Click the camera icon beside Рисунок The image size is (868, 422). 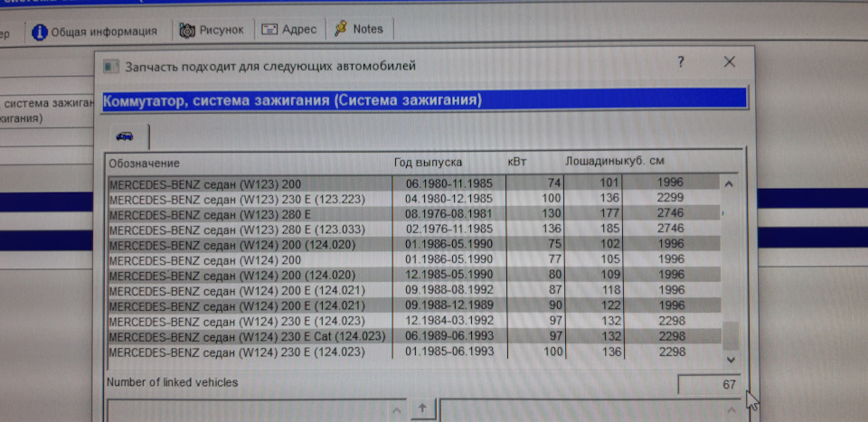(x=187, y=31)
